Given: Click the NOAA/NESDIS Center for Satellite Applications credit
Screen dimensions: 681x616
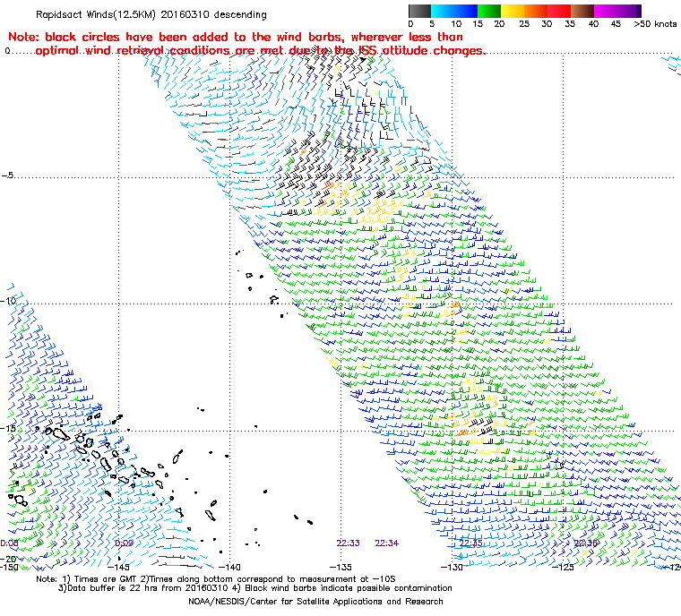Looking at the screenshot, I should (315, 602).
